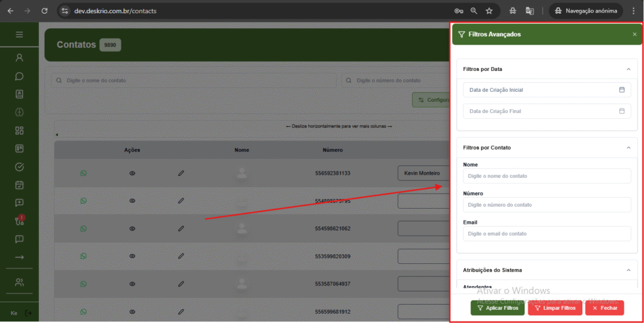Viewport: 644px width, 323px height.
Task: Click the calendar icon in left sidebar
Action: pos(19,185)
